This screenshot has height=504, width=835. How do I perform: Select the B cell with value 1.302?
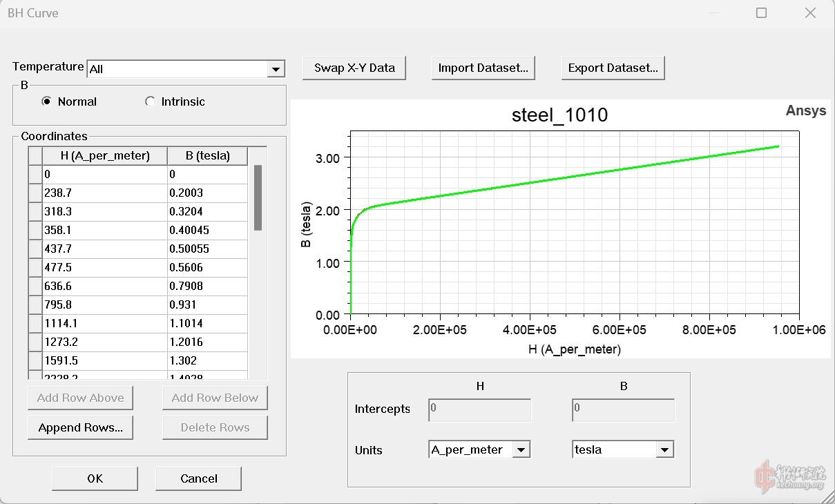208,360
